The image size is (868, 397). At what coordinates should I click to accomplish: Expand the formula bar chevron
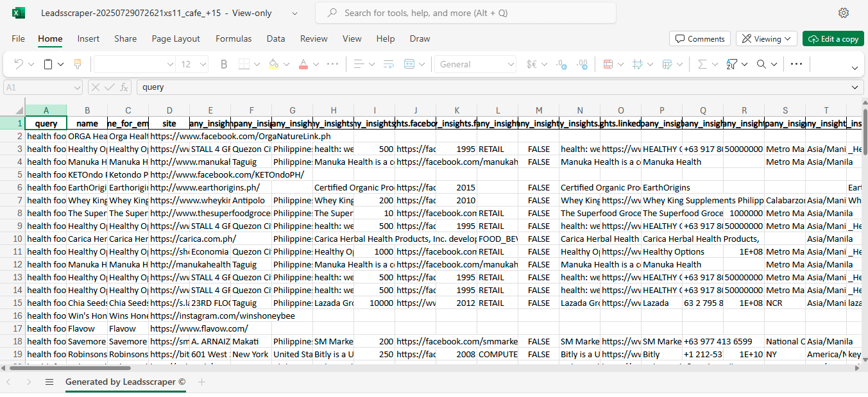[x=855, y=87]
